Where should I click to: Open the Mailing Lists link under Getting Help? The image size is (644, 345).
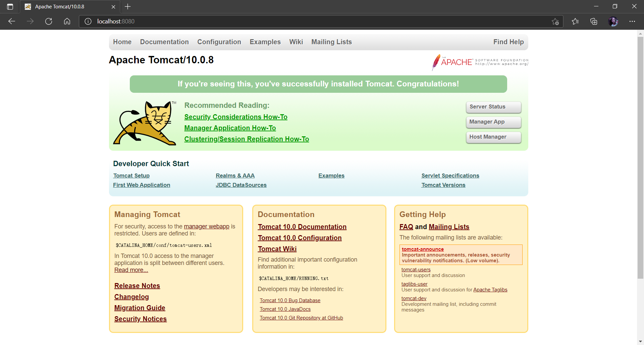(449, 227)
